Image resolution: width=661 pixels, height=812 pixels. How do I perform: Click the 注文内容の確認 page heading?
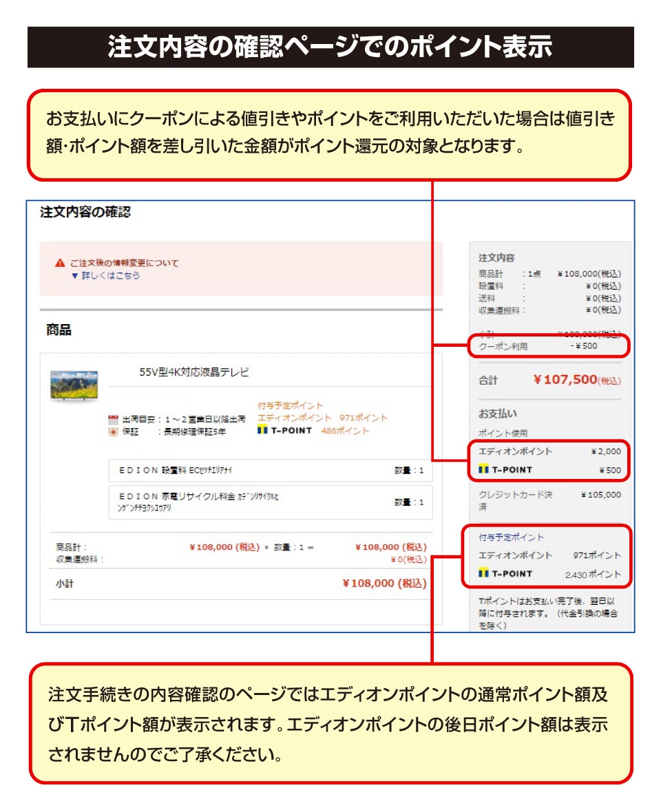tap(85, 212)
